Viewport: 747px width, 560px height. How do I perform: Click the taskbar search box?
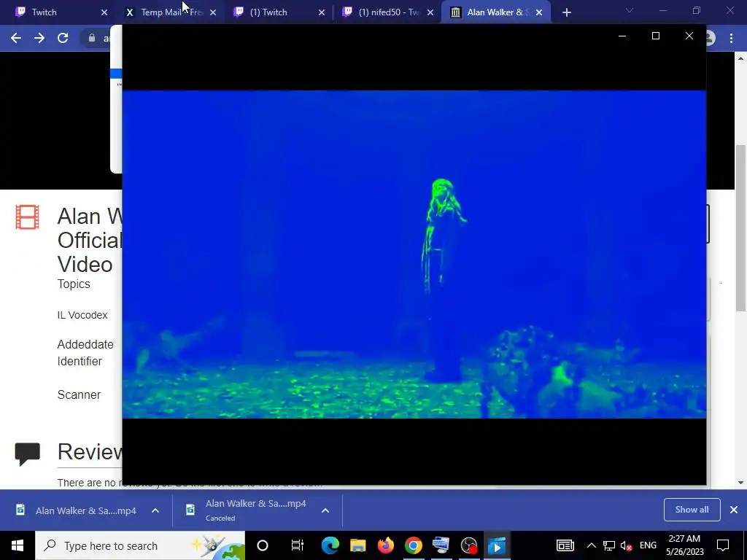click(x=140, y=545)
